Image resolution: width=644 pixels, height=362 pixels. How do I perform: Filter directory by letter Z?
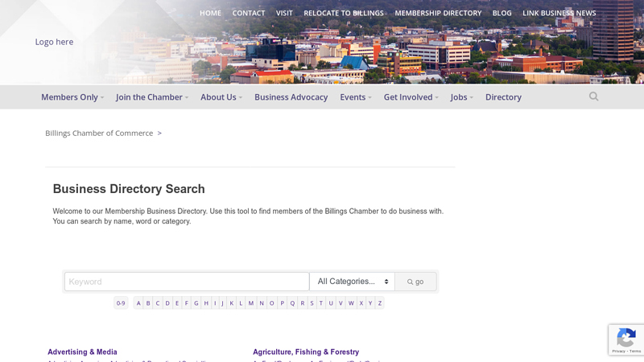(379, 303)
